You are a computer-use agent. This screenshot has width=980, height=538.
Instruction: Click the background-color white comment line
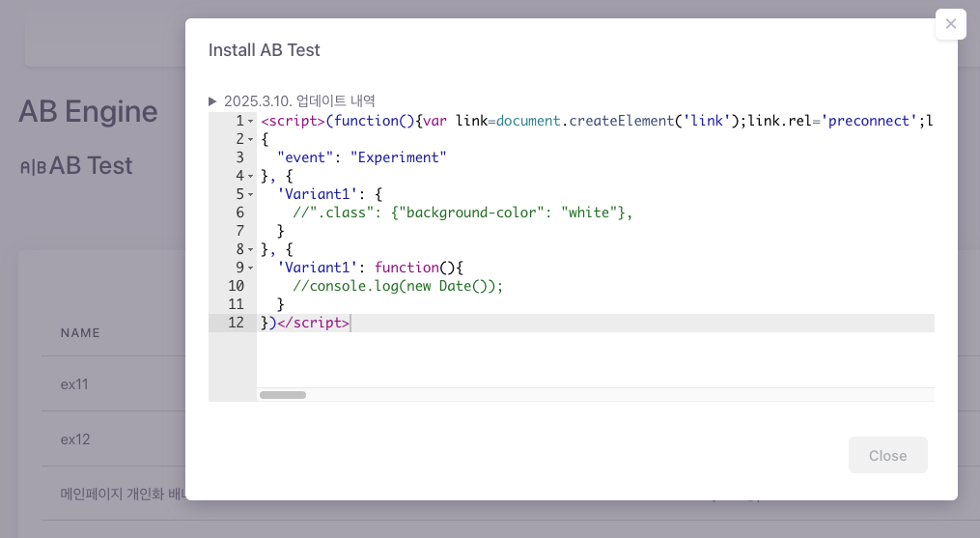click(x=462, y=212)
